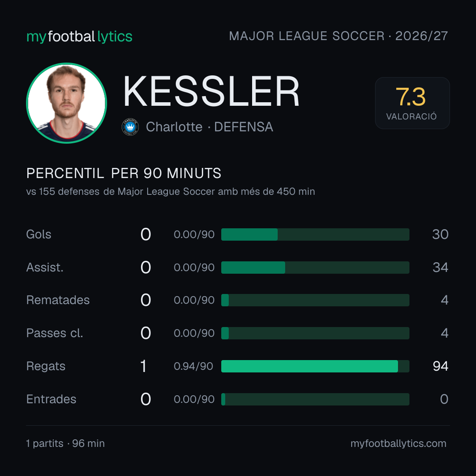Click the Major League Soccer 2026/27 label

[338, 36]
